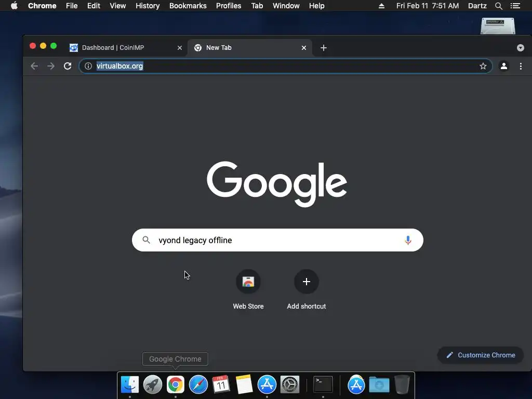Open a new tab with the plus button
Image resolution: width=532 pixels, height=399 pixels.
(324, 48)
